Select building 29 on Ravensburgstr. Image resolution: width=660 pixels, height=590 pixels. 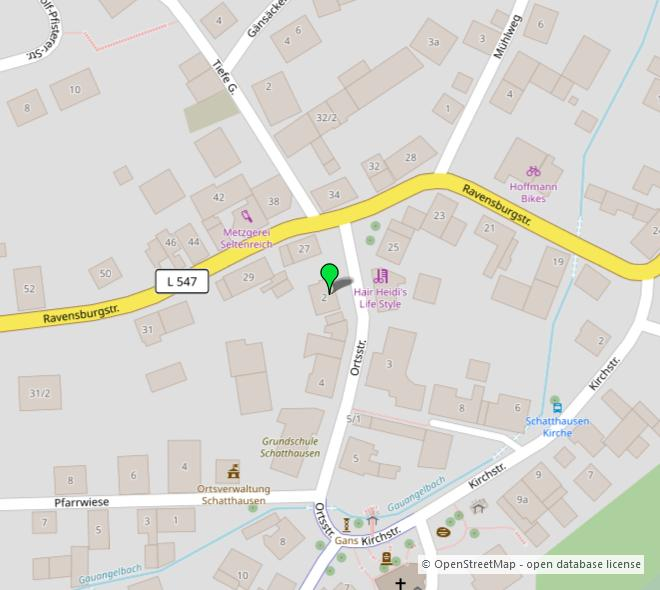248,277
